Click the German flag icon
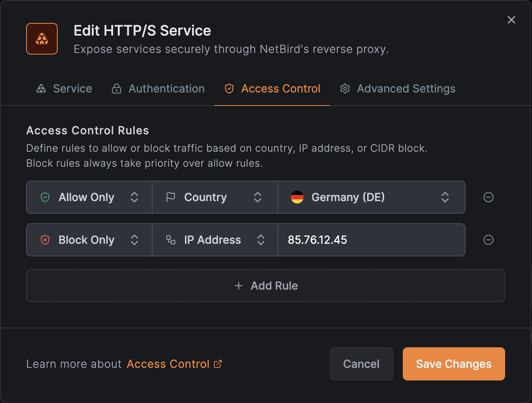 tap(297, 197)
